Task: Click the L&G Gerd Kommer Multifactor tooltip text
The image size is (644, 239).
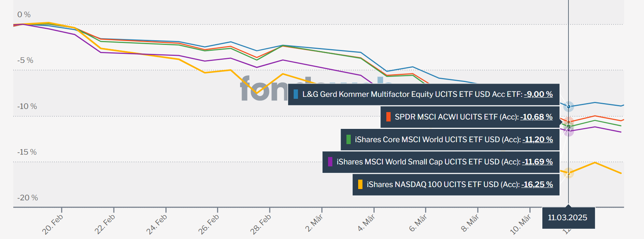Action: click(x=412, y=94)
